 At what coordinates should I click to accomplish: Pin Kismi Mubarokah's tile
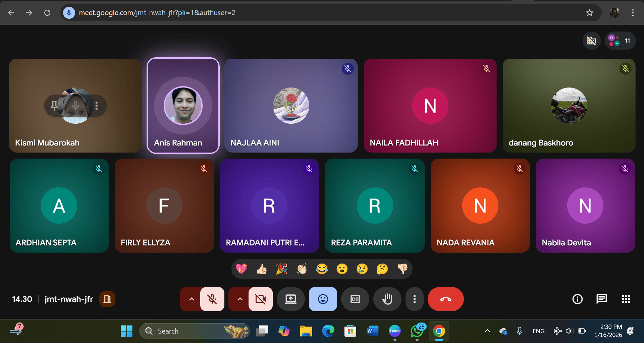pyautogui.click(x=54, y=106)
